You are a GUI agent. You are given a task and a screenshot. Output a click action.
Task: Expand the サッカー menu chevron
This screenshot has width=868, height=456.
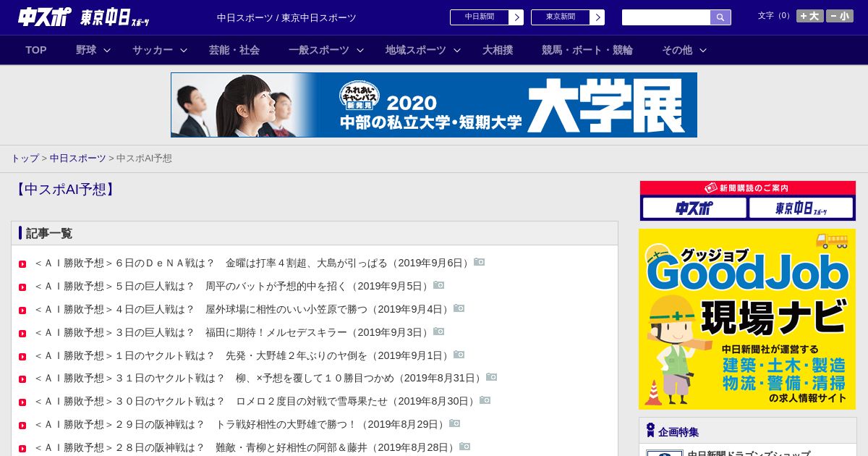(184, 50)
